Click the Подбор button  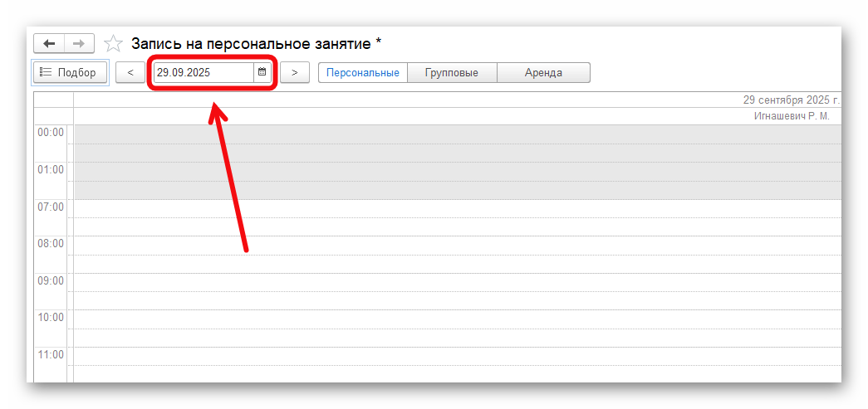point(71,72)
